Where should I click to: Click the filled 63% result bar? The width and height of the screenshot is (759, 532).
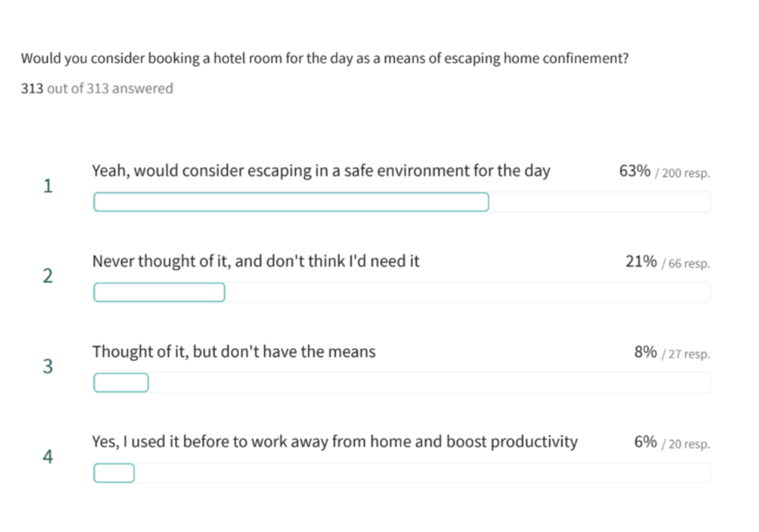click(x=291, y=202)
